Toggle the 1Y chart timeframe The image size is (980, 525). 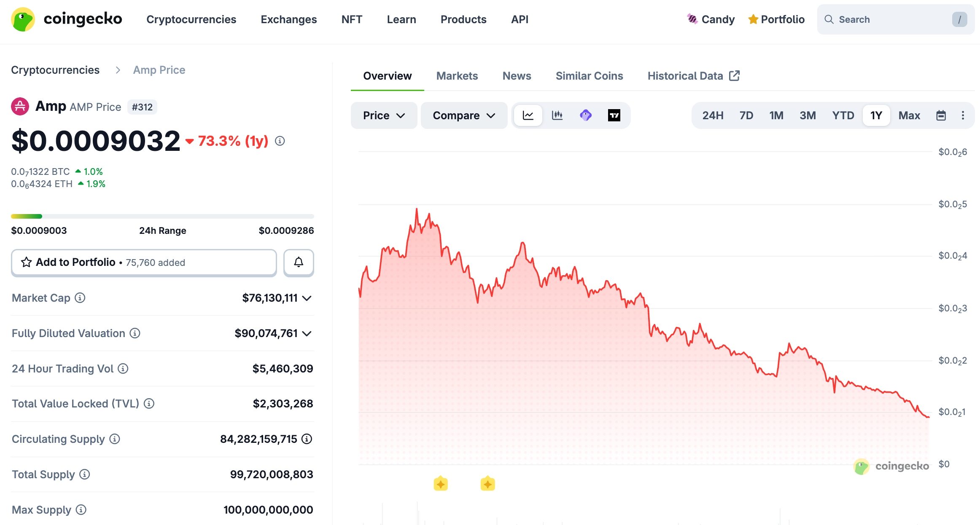pyautogui.click(x=876, y=115)
